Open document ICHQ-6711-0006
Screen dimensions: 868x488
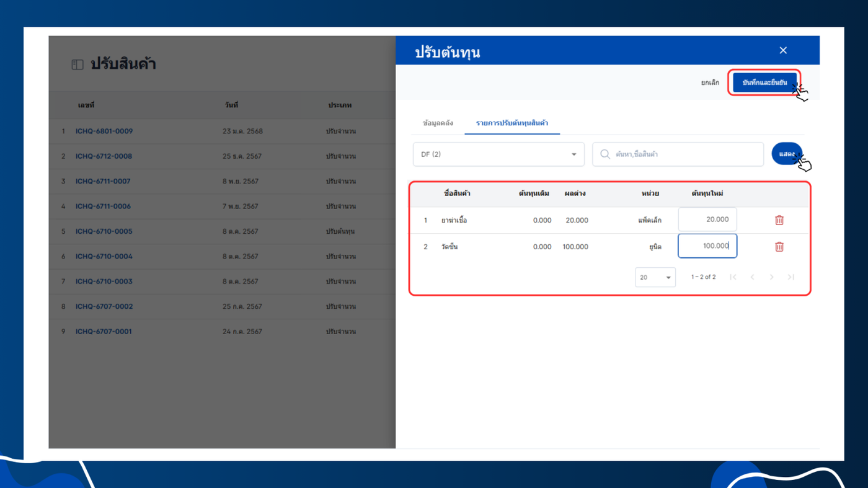[103, 206]
